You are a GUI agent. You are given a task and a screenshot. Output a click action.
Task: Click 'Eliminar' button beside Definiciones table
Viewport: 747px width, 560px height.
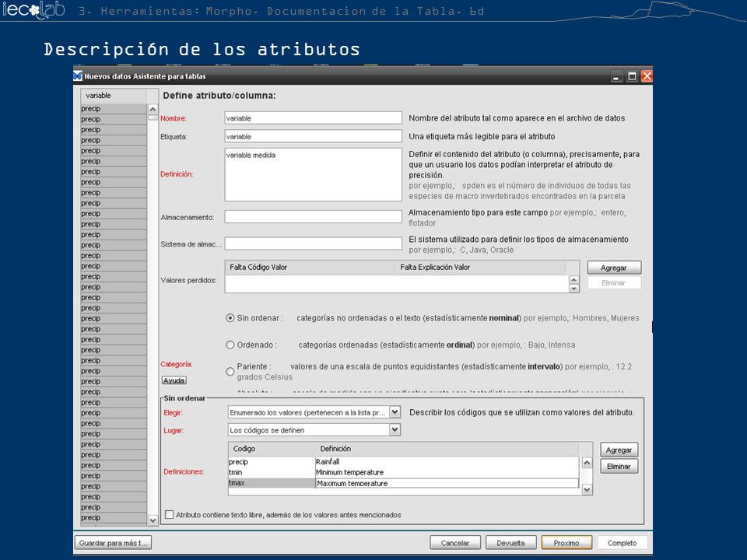coord(619,466)
